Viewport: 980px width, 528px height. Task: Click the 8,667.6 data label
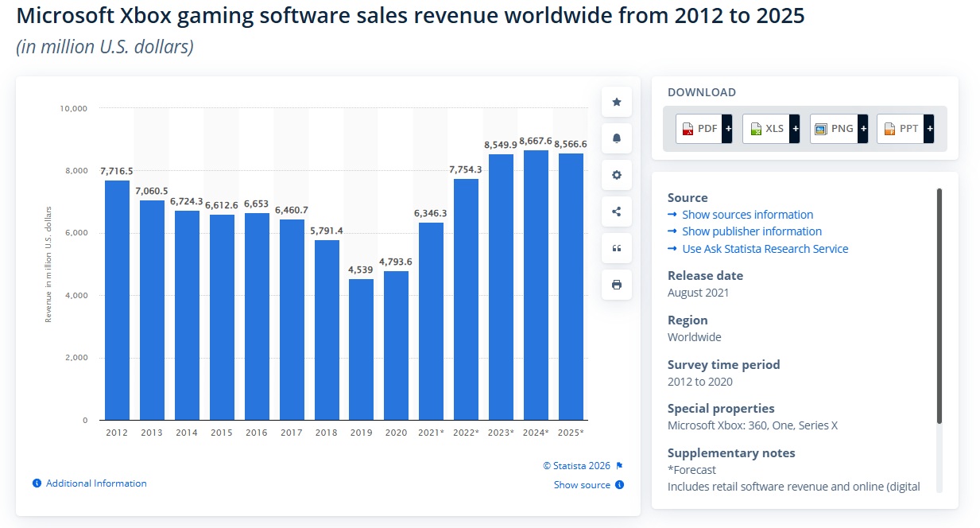point(536,141)
